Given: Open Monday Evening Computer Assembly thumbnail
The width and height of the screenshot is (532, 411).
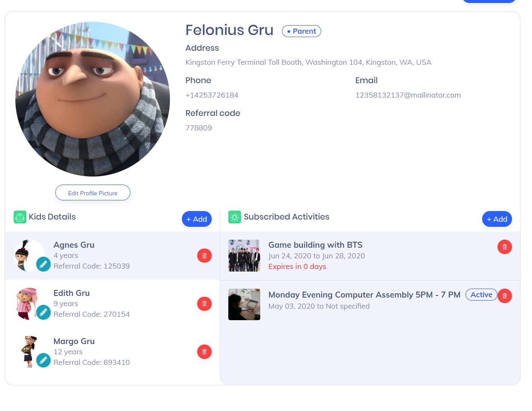Looking at the screenshot, I should coord(244,304).
